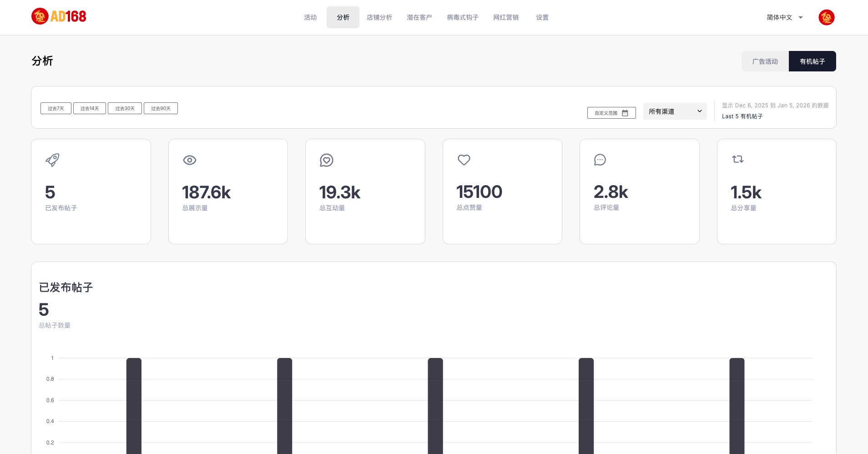Click the 总帖子数量 label under the chart title
The height and width of the screenshot is (454, 868).
(55, 325)
